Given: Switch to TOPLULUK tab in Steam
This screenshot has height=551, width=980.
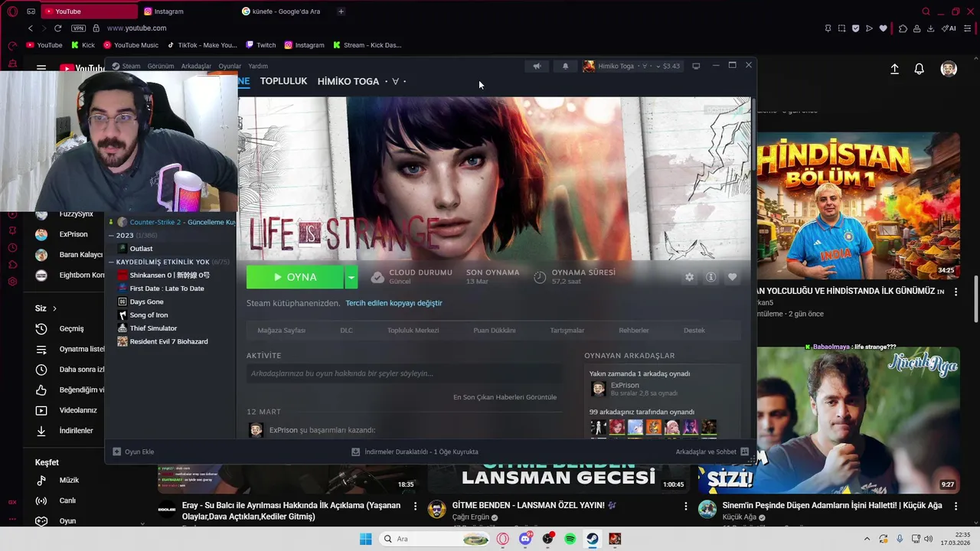Looking at the screenshot, I should tap(283, 81).
